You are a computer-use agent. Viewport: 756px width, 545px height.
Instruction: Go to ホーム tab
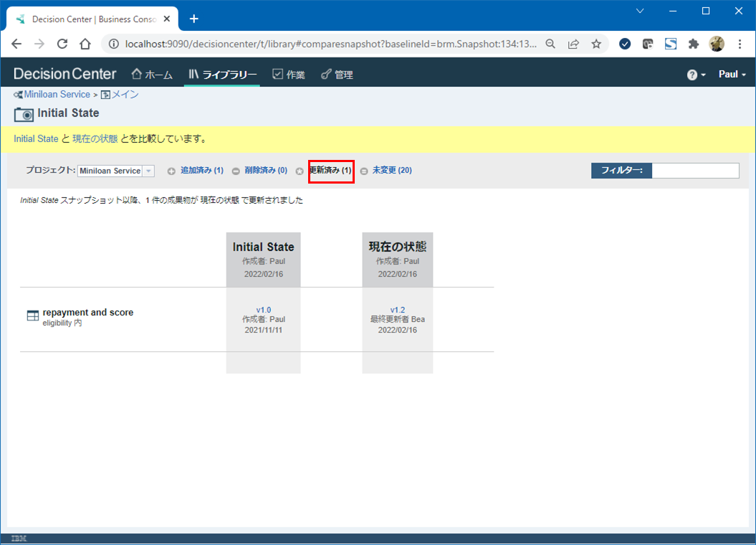(152, 75)
